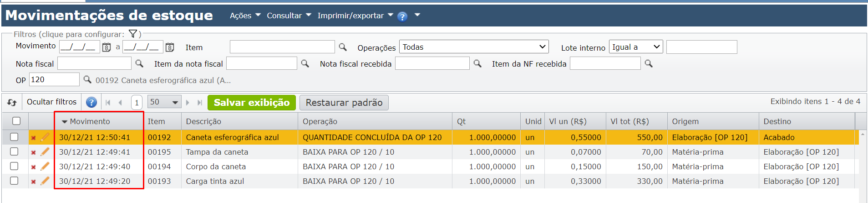Delete movement row for item 00192
The width and height of the screenshot is (868, 203).
coord(33,138)
